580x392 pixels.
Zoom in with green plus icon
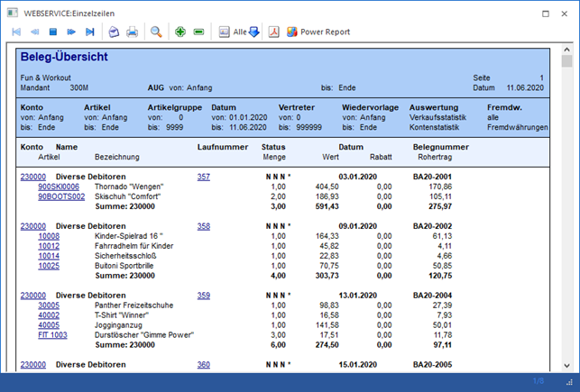[181, 32]
